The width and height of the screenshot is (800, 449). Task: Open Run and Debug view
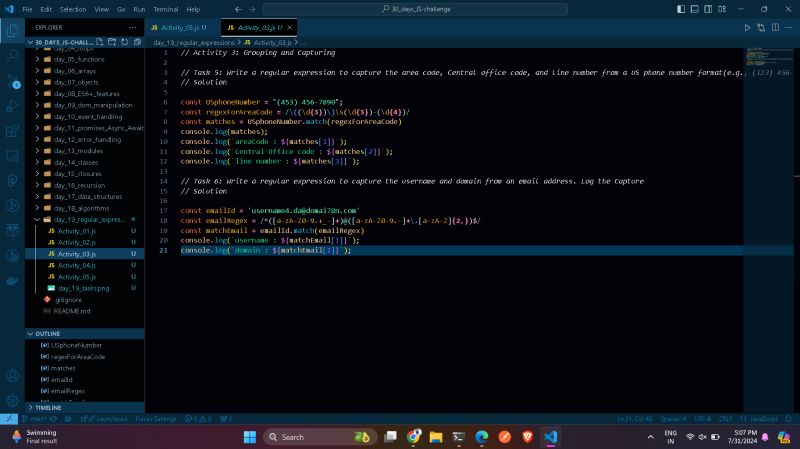click(12, 106)
